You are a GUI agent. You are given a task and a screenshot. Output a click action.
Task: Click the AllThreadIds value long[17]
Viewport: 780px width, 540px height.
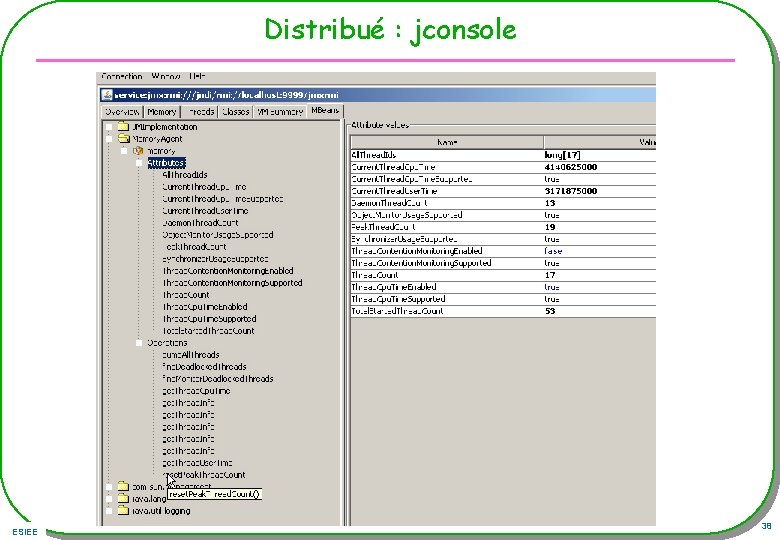pyautogui.click(x=562, y=155)
